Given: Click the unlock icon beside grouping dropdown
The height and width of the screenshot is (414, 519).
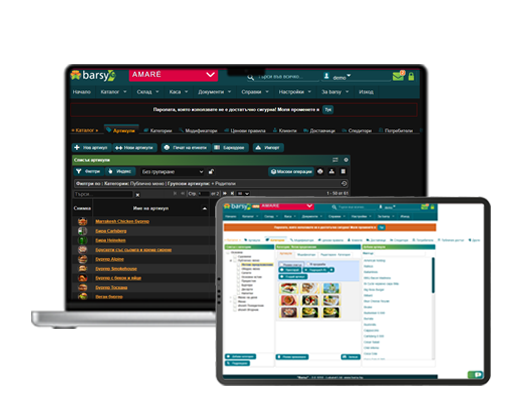Looking at the screenshot, I should pos(211,172).
